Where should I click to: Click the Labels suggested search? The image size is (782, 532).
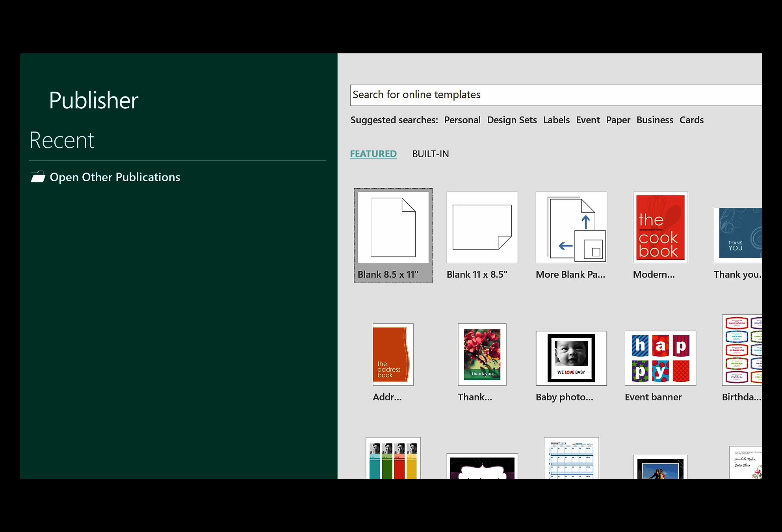(x=556, y=120)
